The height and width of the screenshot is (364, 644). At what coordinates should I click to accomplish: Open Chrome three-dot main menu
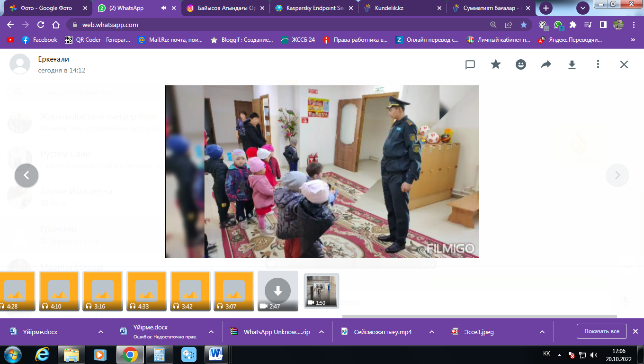pos(634,25)
